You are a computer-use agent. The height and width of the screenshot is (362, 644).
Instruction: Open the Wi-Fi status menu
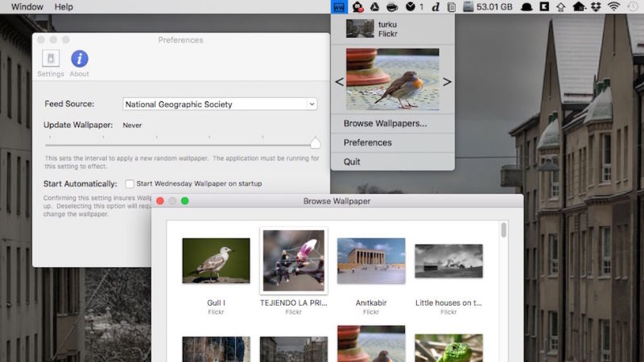point(613,7)
